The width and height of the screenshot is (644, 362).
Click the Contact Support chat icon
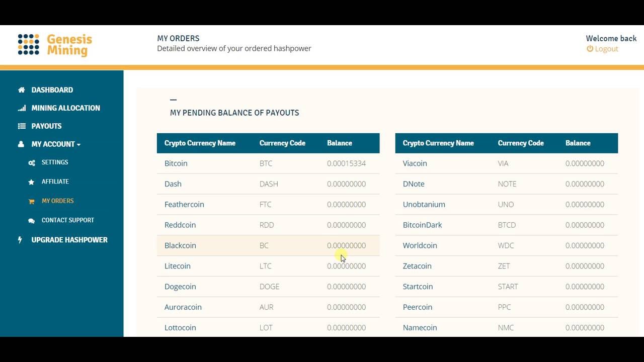pyautogui.click(x=32, y=220)
